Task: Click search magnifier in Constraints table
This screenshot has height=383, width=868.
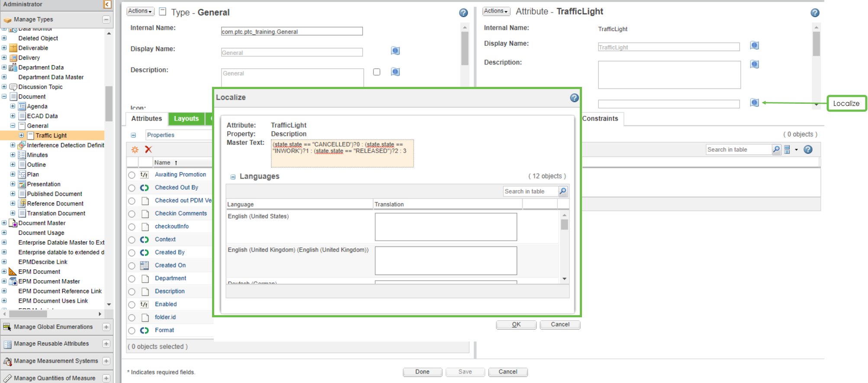Action: [776, 150]
